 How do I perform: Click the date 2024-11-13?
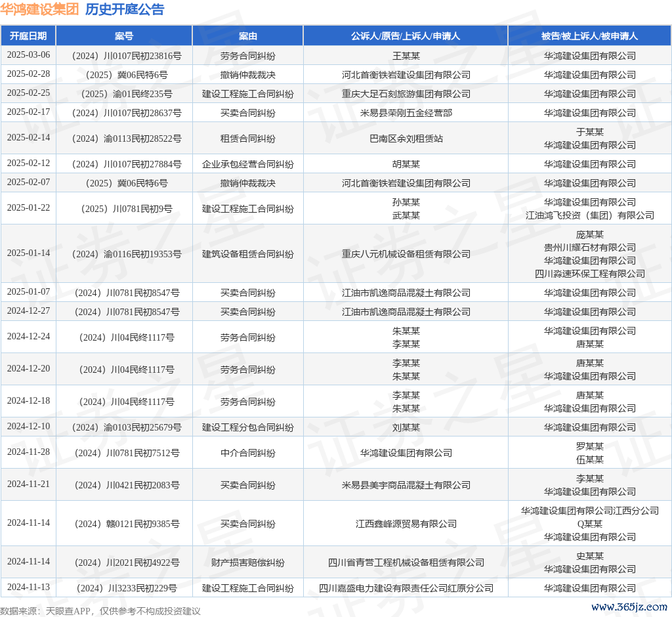point(28,587)
